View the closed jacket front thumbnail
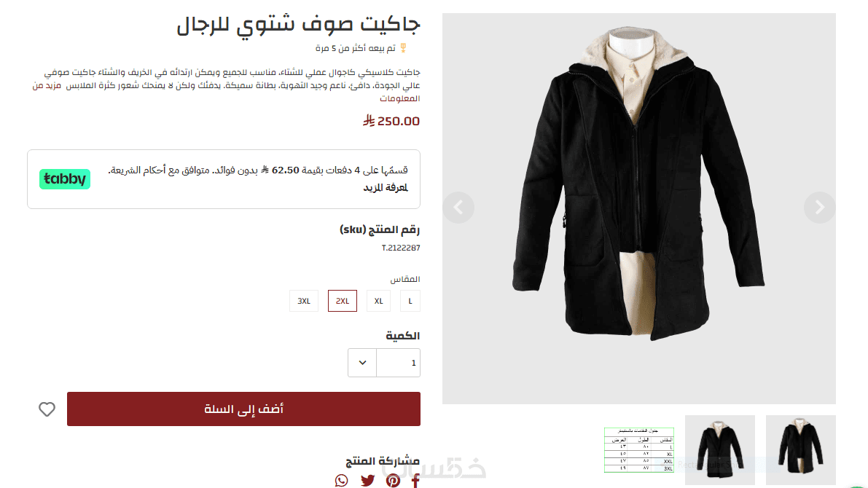Viewport: 868px width, 488px height. (x=719, y=450)
